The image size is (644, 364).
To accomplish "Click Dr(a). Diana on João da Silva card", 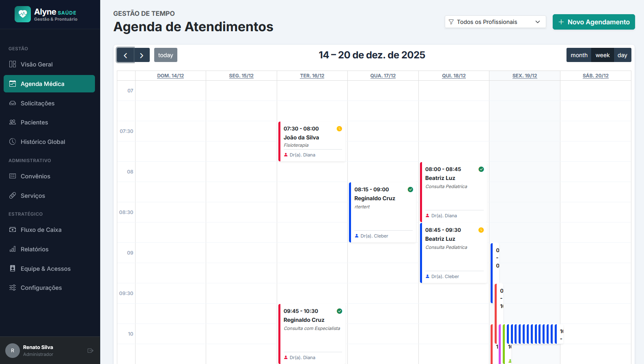I will pyautogui.click(x=302, y=155).
